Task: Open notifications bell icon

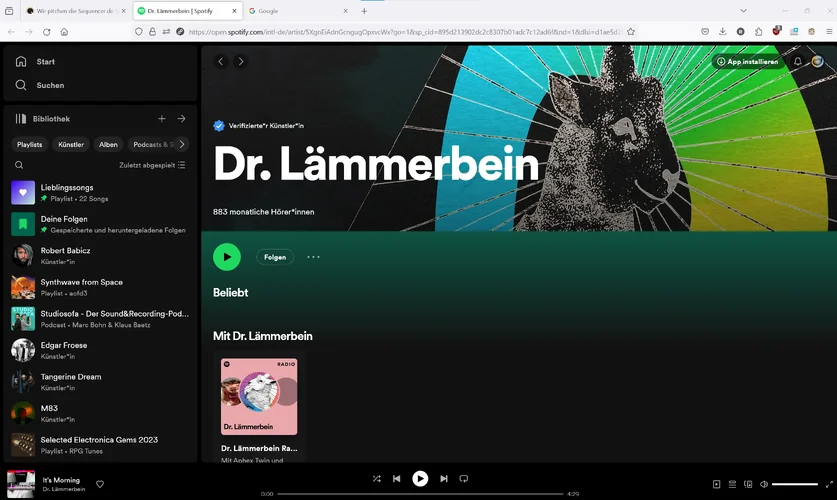Action: click(797, 61)
